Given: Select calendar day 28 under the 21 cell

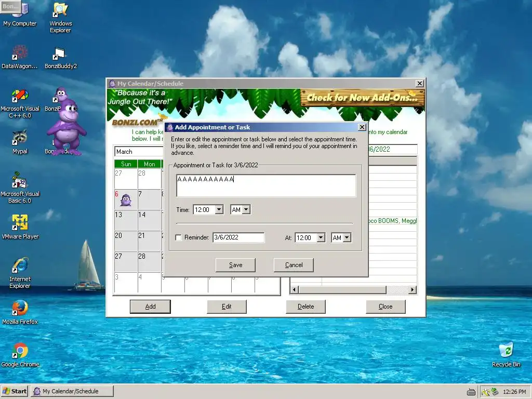Looking at the screenshot, I should pyautogui.click(x=149, y=261).
